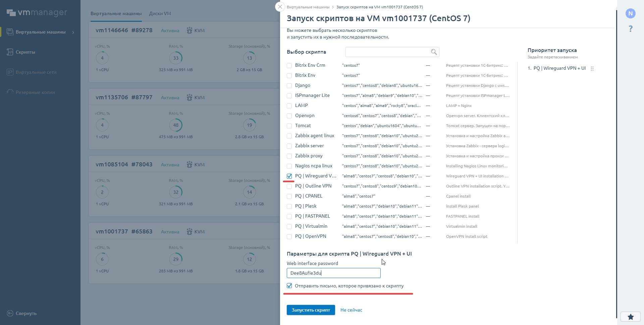Click the RAM gauge 33 on vm1146646
Viewport: 644px width, 325px height.
(176, 58)
